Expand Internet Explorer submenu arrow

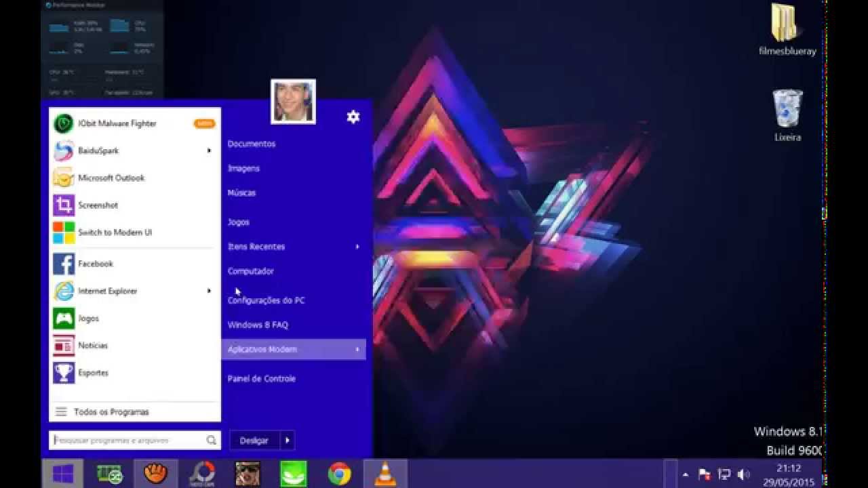[209, 291]
